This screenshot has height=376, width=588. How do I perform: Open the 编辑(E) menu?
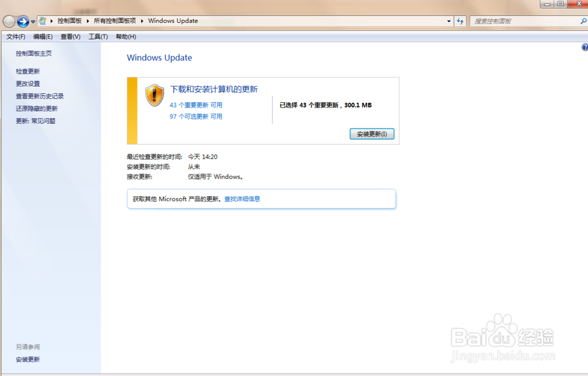43,36
